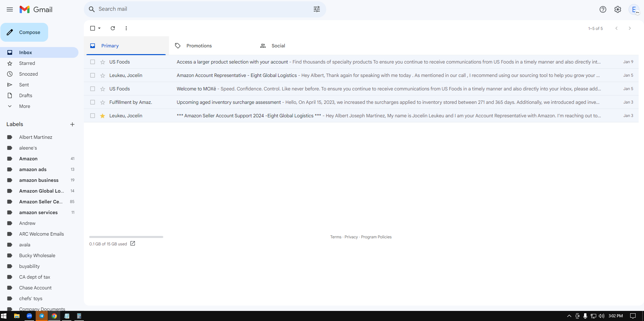The image size is (644, 321).
Task: Click the Gmail logo
Action: tap(36, 9)
